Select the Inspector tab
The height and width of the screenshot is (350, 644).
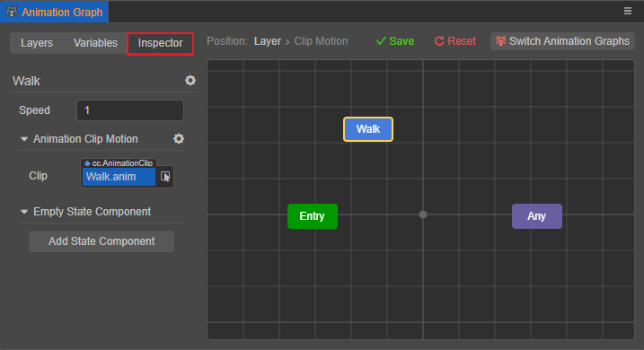pyautogui.click(x=161, y=43)
